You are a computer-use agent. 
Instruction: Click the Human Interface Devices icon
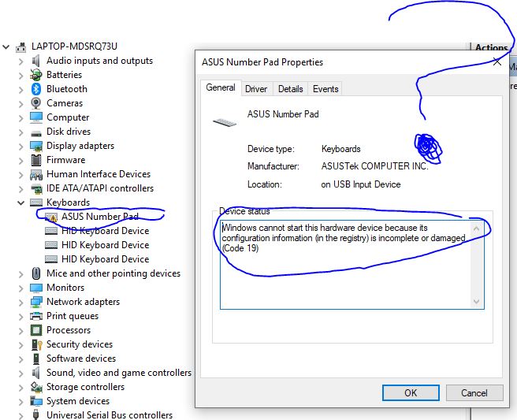(36, 174)
